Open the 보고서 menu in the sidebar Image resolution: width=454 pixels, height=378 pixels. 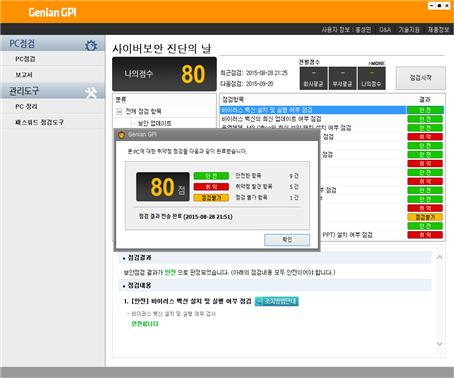point(24,75)
